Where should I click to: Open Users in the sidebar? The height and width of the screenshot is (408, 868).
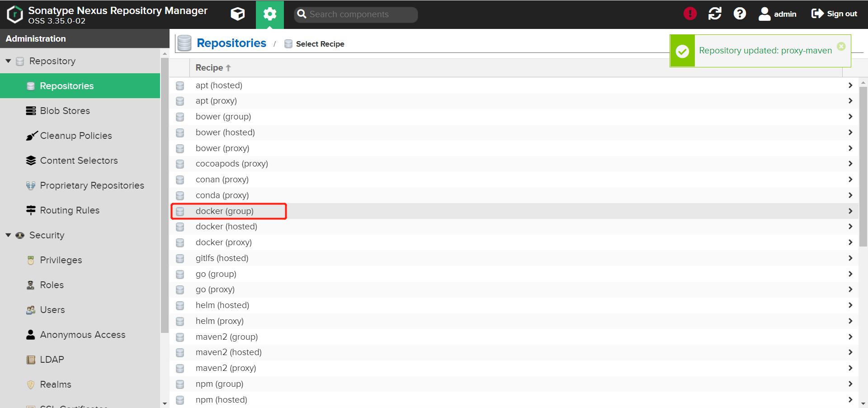coord(80,310)
